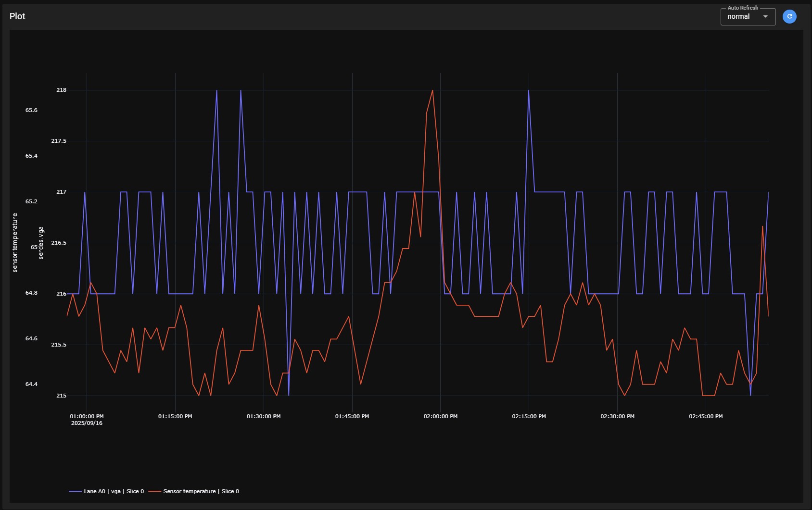Select the 02:00:00 PM x-axis tick label

pyautogui.click(x=440, y=416)
